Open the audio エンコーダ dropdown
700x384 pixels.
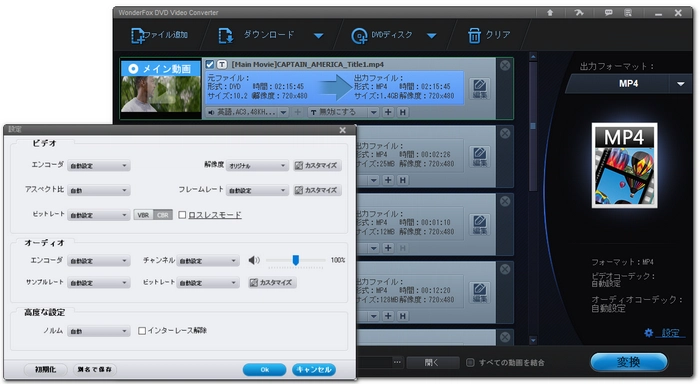click(x=99, y=261)
